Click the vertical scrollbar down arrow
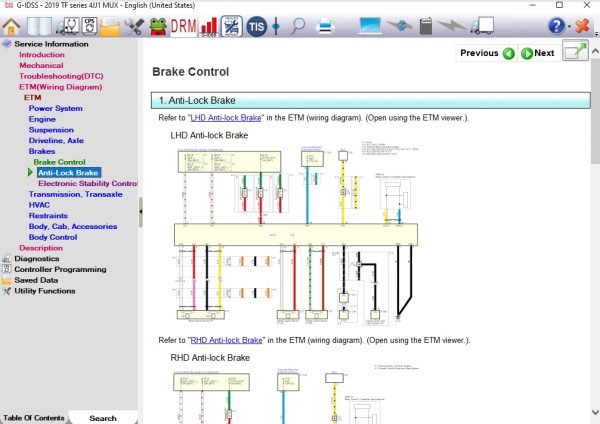The image size is (600, 424). click(595, 413)
